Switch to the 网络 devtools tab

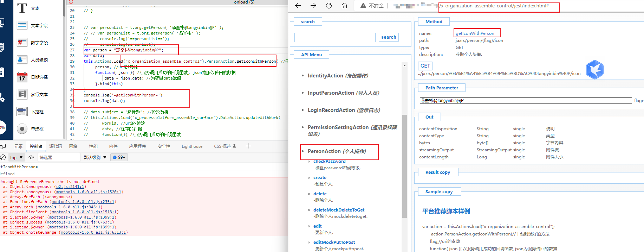click(73, 146)
